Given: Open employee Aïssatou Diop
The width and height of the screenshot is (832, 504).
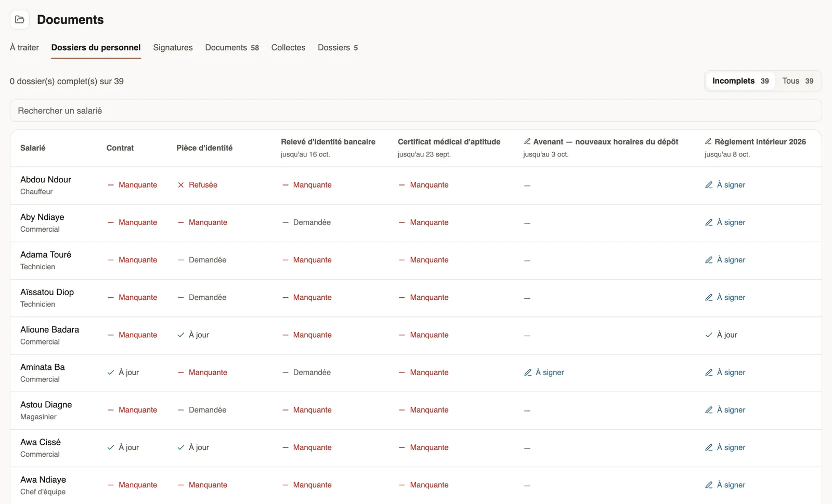Looking at the screenshot, I should click(47, 292).
